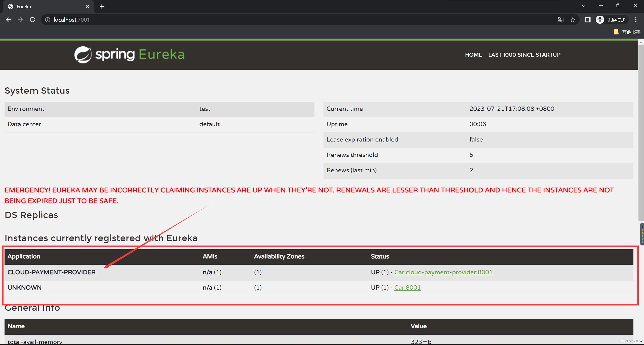Click the browser back arrow

[x=8, y=20]
